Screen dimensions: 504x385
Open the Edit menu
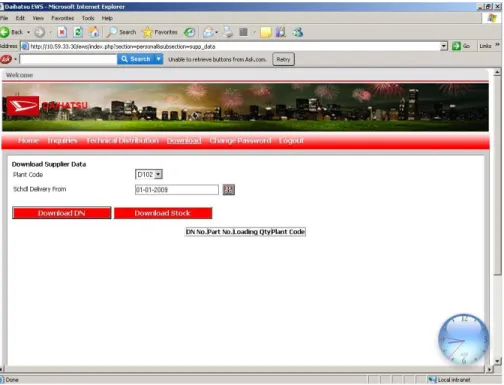[x=20, y=18]
